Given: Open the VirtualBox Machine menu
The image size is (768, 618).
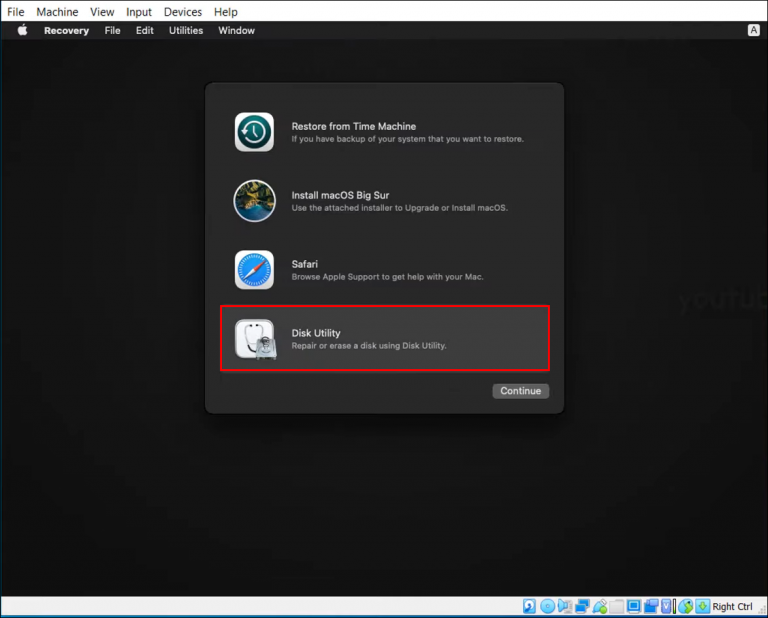Looking at the screenshot, I should tap(57, 12).
